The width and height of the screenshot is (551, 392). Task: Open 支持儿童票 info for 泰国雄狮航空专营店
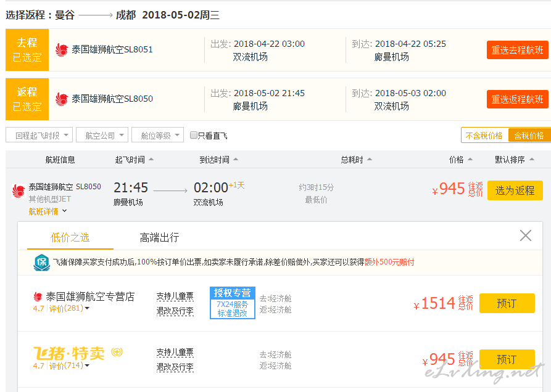175,296
